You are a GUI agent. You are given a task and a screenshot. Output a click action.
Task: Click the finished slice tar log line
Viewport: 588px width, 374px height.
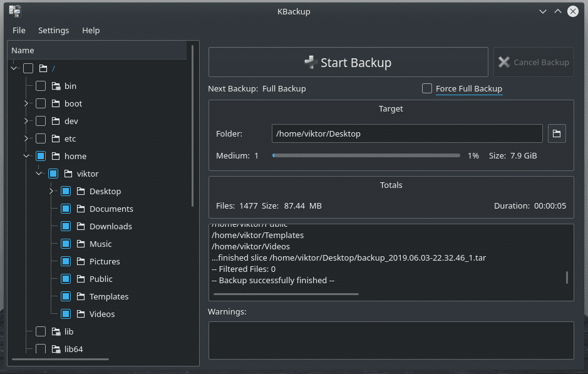[x=349, y=258]
